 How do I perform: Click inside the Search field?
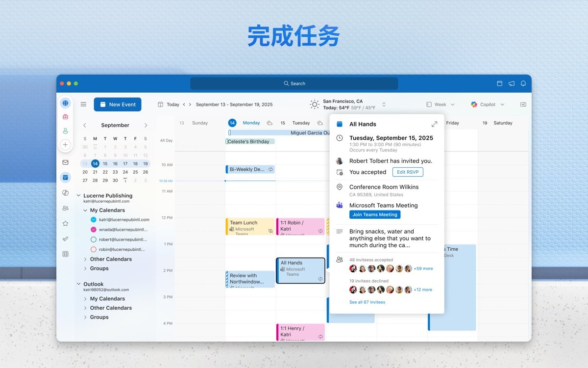point(294,83)
